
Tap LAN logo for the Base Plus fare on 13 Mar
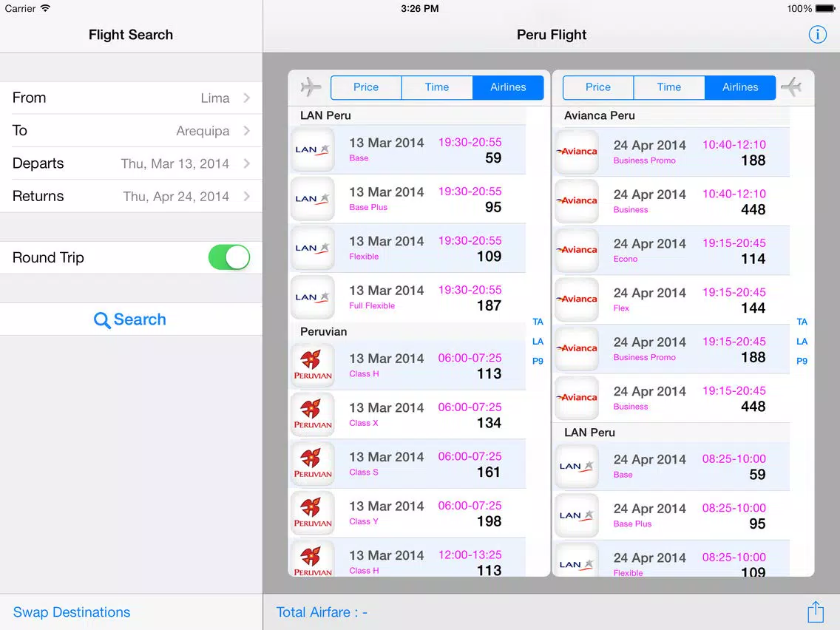[x=312, y=199]
